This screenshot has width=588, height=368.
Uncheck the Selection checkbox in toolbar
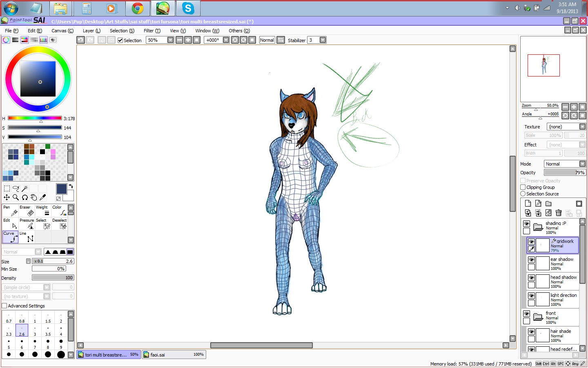coord(120,40)
